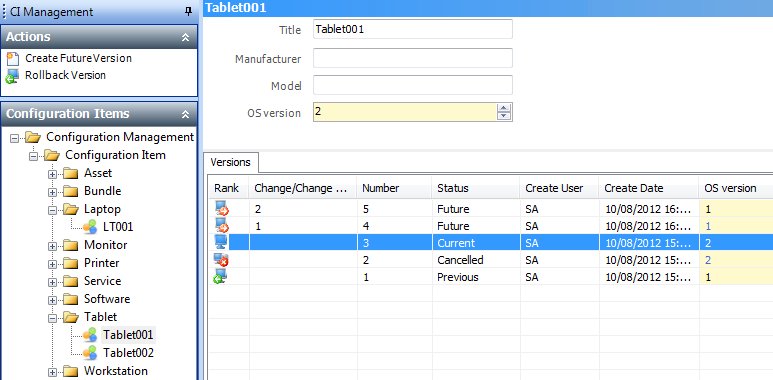This screenshot has height=380, width=773.
Task: Click into the Title input field
Action: (413, 29)
